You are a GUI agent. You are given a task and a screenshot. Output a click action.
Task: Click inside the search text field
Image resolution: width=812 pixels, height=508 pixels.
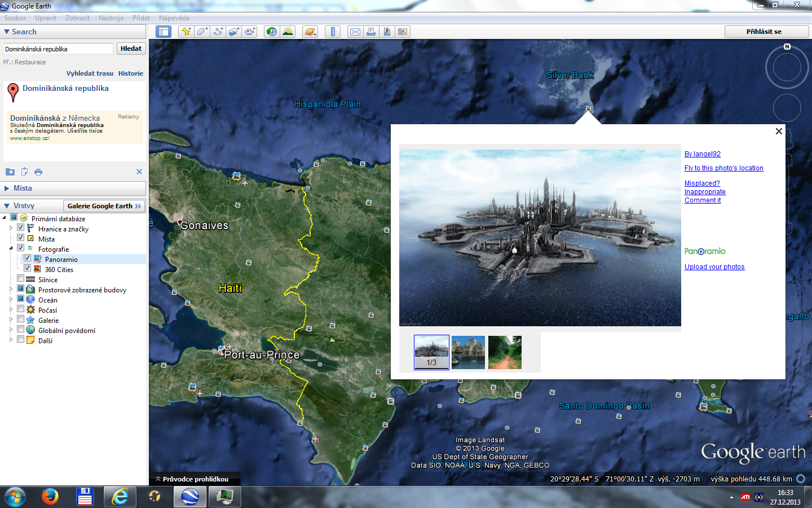(x=59, y=49)
